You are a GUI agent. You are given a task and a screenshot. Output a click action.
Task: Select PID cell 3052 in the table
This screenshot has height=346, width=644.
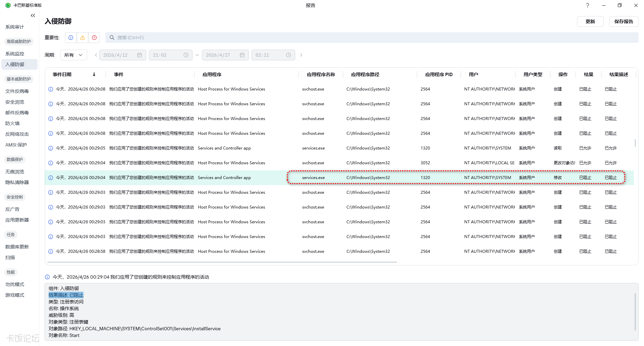coord(425,163)
